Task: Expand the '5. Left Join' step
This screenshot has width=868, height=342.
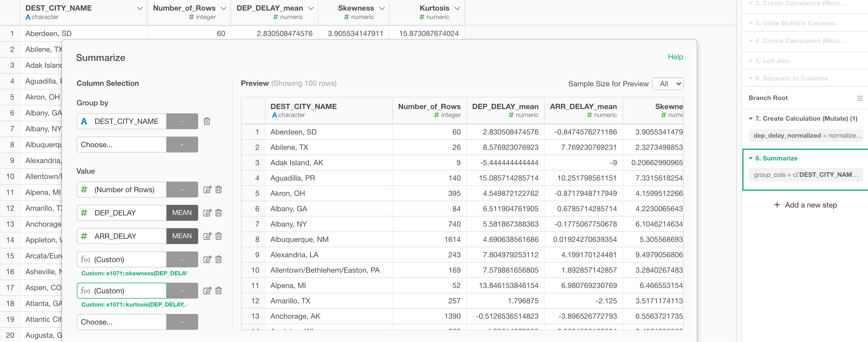Action: pyautogui.click(x=751, y=61)
